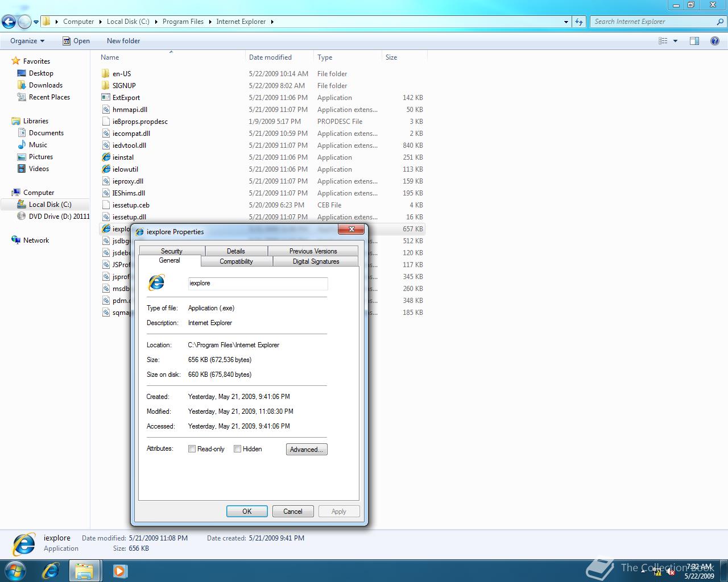Click the Pictures library icon
The image size is (728, 582).
point(22,157)
